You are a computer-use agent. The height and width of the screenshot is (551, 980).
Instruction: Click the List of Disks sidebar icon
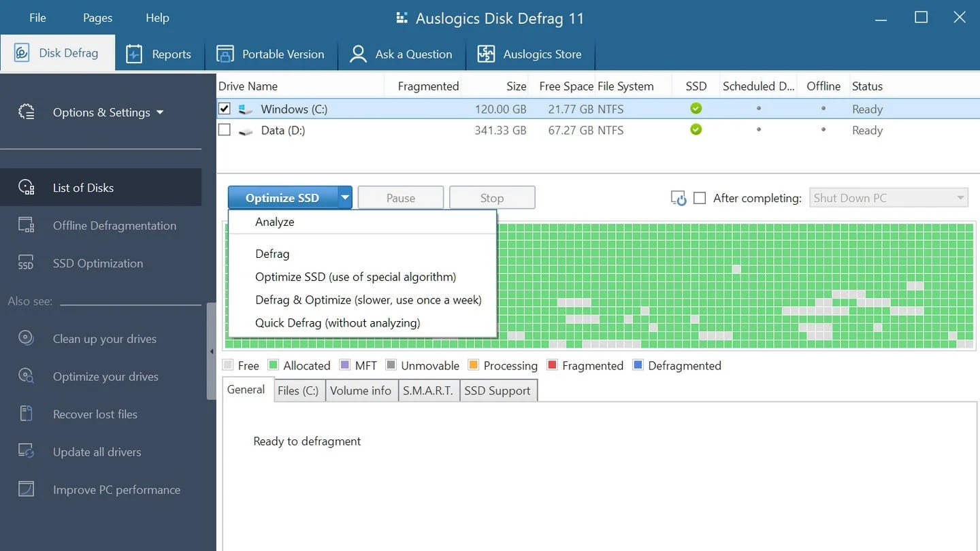(26, 188)
